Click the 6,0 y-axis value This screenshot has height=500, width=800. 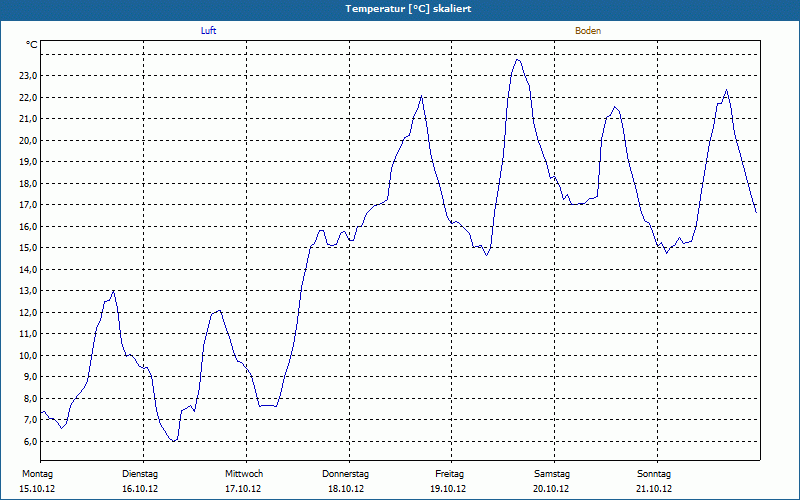(30, 441)
